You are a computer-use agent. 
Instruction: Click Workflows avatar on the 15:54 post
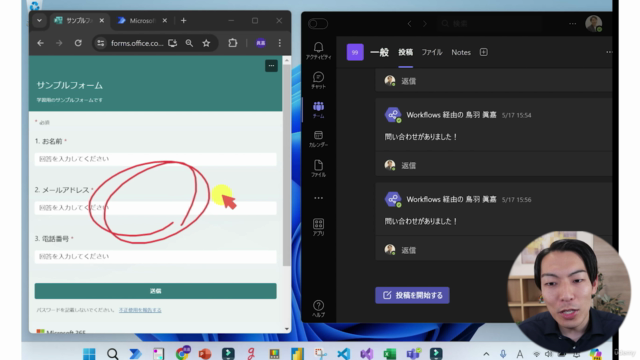tap(393, 115)
